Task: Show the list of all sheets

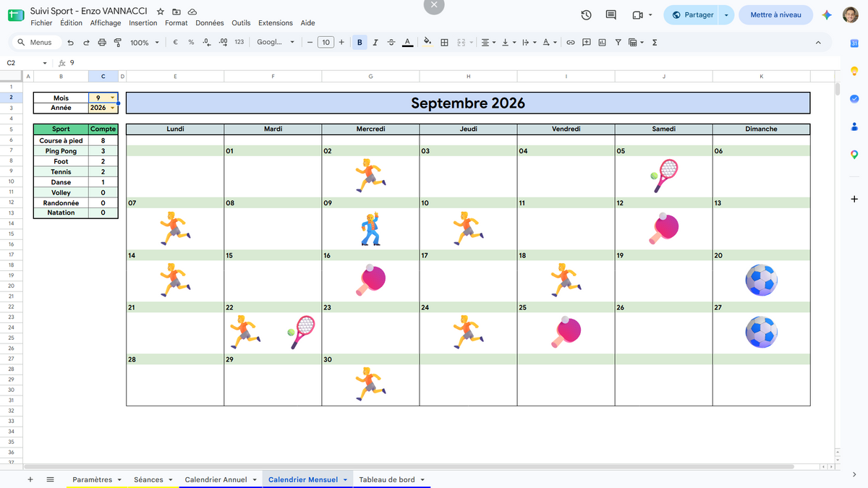Action: pyautogui.click(x=51, y=479)
